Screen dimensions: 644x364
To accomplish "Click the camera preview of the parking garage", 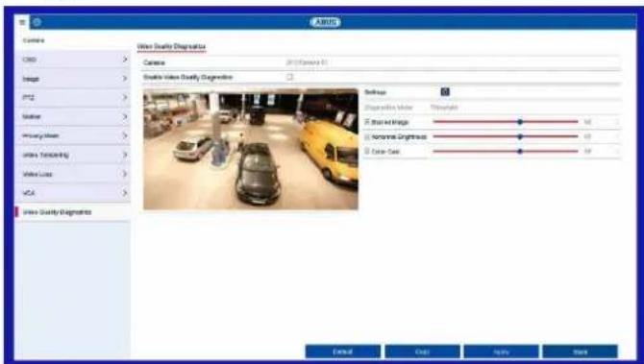I will (251, 150).
